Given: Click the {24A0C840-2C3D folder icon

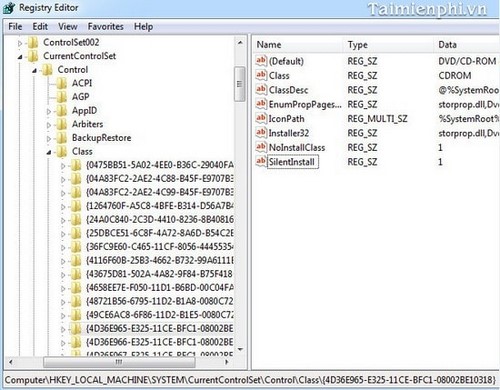Looking at the screenshot, I should click(x=76, y=220).
